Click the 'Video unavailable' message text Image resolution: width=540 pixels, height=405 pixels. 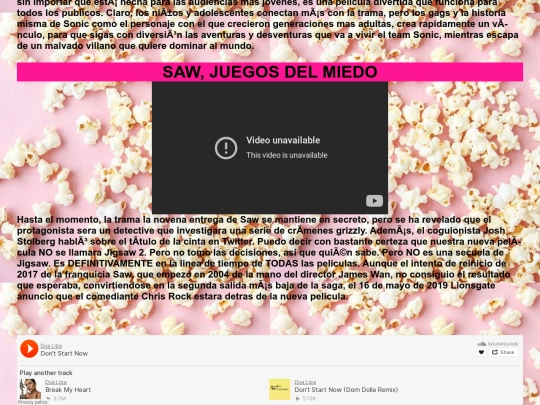(x=283, y=140)
